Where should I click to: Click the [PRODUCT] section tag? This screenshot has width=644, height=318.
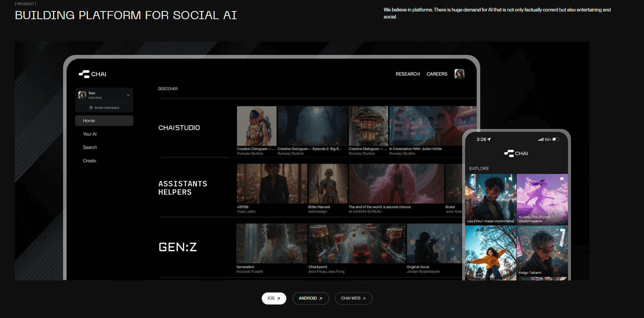pyautogui.click(x=25, y=4)
